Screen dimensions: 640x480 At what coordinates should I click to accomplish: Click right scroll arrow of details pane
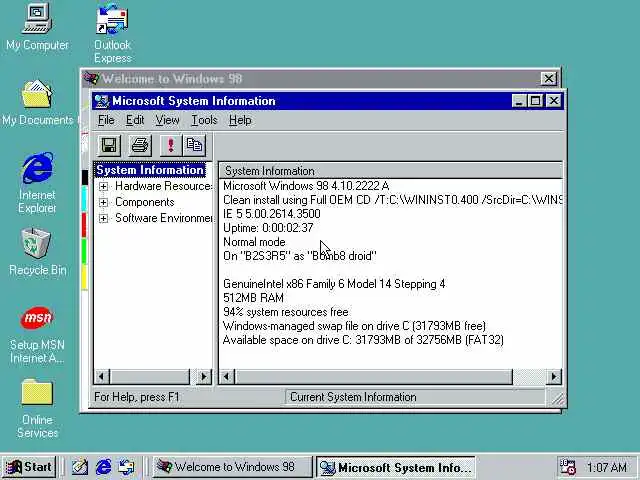pyautogui.click(x=553, y=376)
